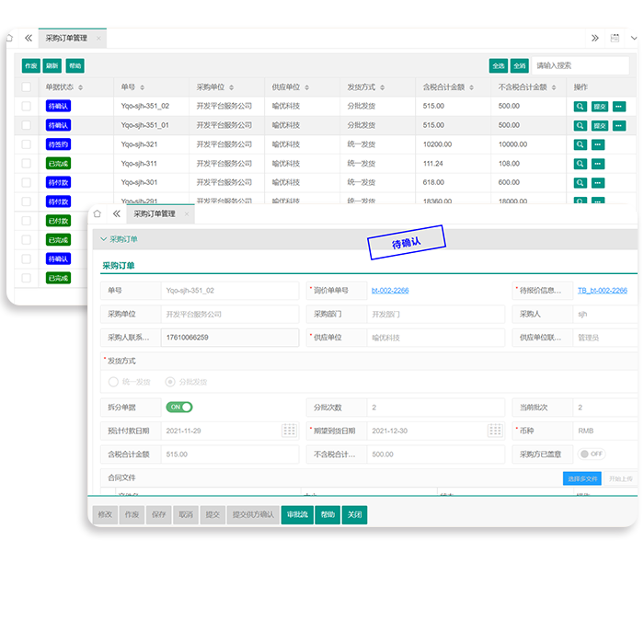Sort by the 供应单位 column arrows

click(x=306, y=87)
